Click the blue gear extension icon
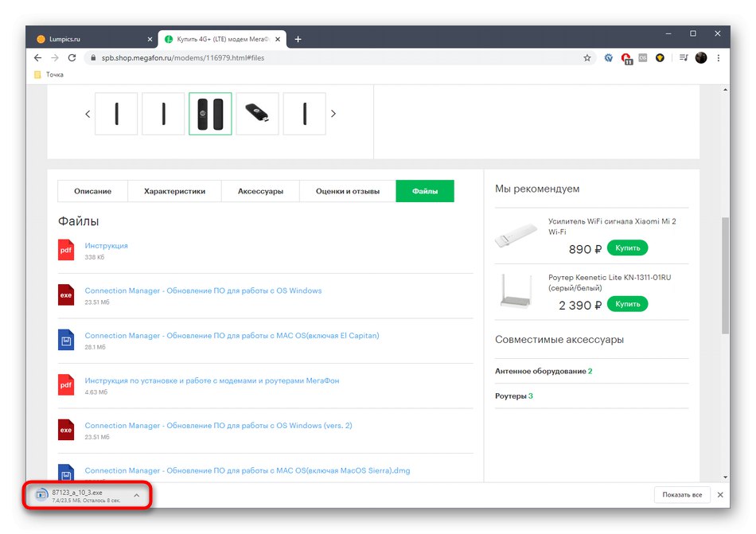The height and width of the screenshot is (534, 756). [x=609, y=58]
